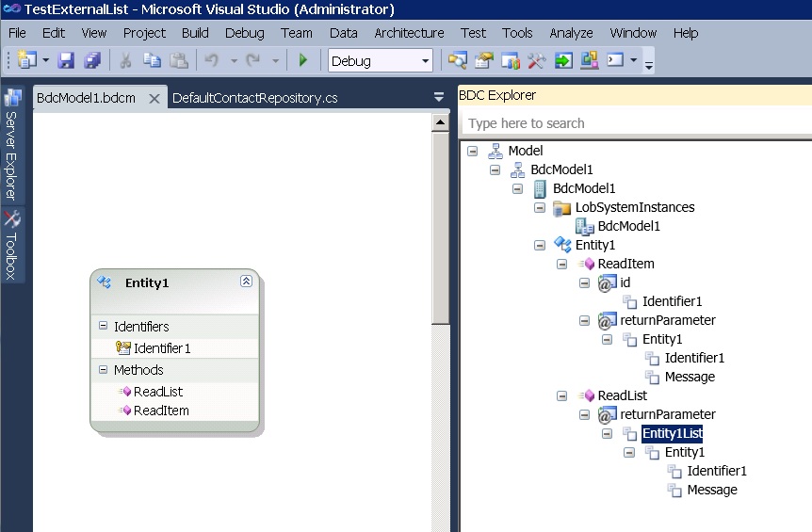Open the Architecture menu
This screenshot has height=532, width=812.
point(409,33)
